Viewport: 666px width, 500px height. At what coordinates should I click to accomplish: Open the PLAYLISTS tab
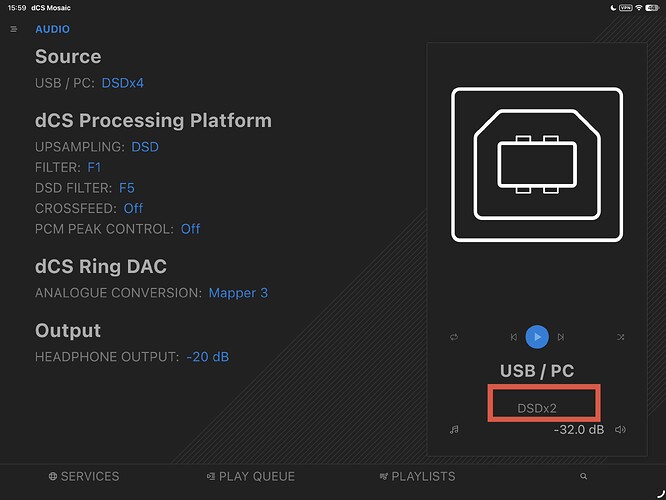417,477
